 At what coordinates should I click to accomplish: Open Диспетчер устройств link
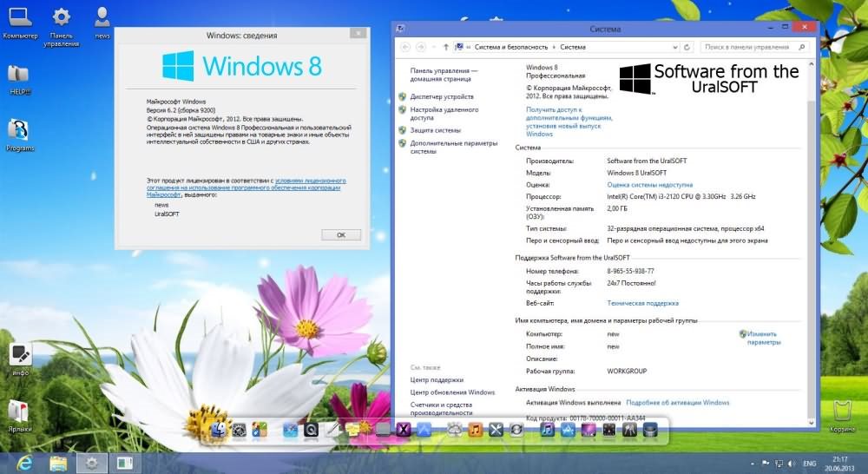tap(442, 96)
